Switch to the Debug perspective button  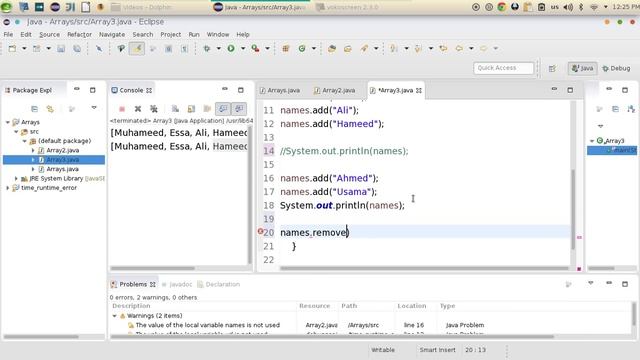[616, 69]
